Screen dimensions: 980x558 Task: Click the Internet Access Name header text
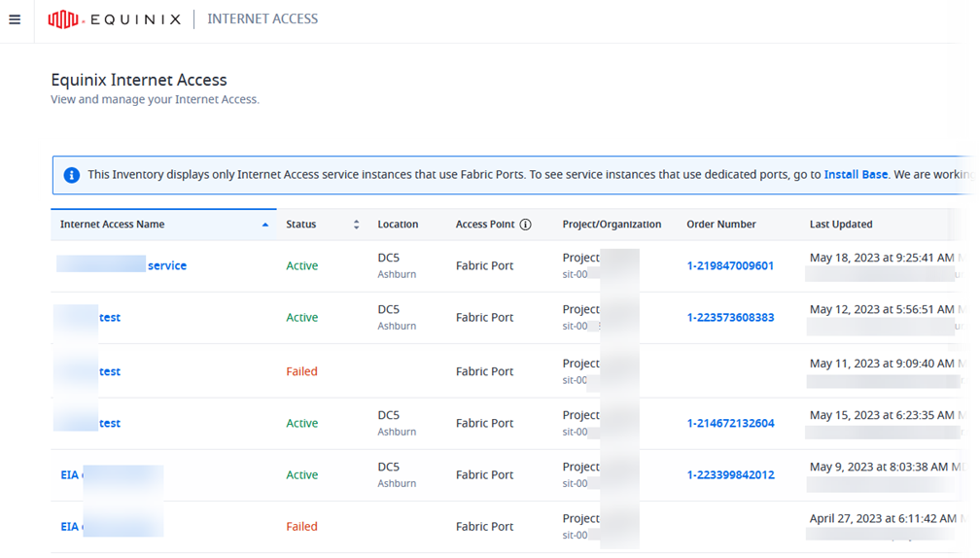pyautogui.click(x=112, y=225)
